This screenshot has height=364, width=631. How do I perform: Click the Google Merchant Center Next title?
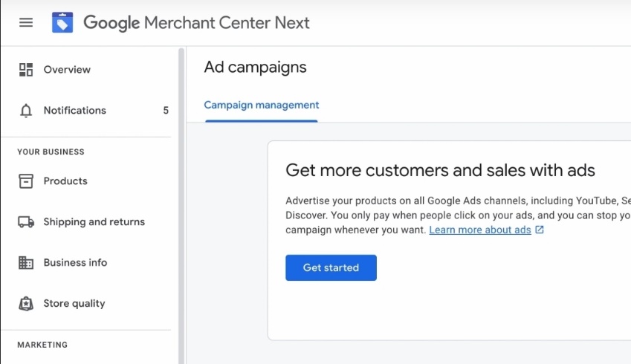click(x=196, y=22)
